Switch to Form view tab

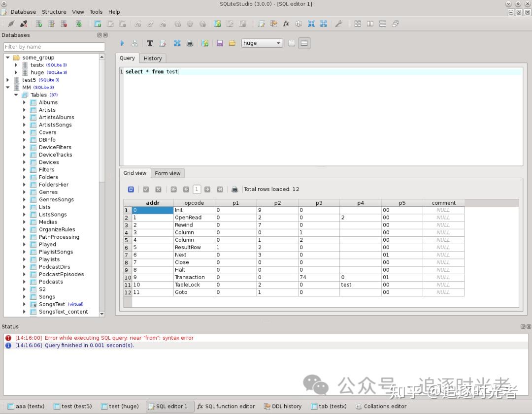coord(167,173)
